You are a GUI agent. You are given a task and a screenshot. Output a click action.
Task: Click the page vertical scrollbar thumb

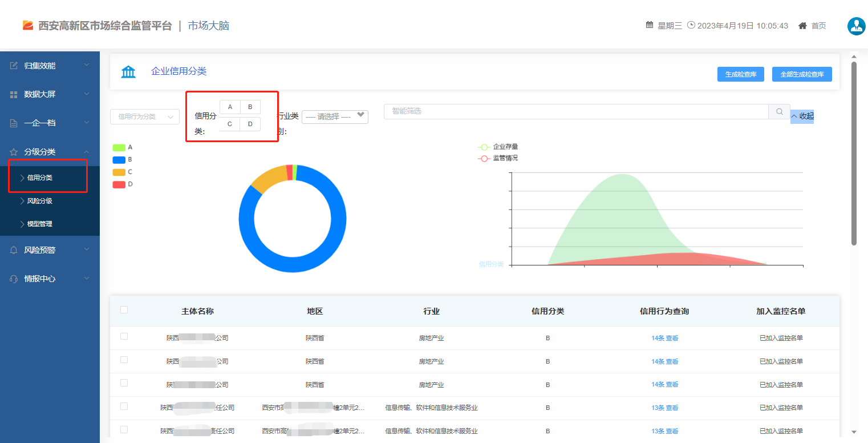point(854,153)
